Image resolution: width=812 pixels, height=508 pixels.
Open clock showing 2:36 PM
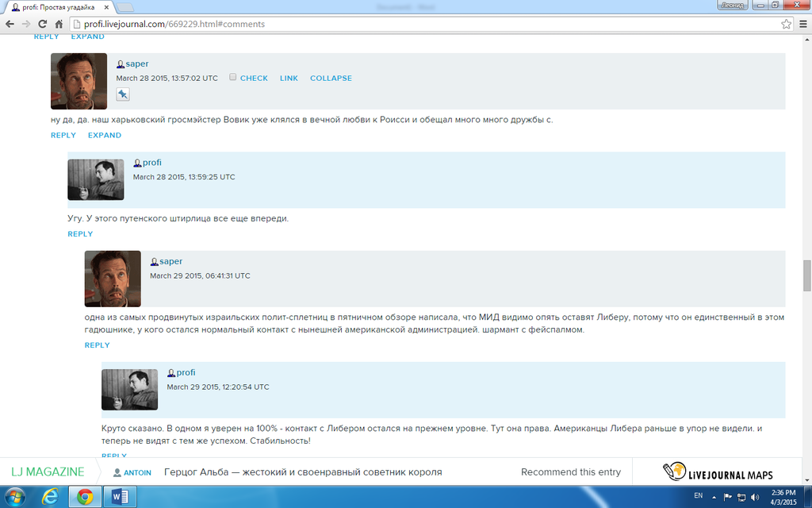[783, 497]
